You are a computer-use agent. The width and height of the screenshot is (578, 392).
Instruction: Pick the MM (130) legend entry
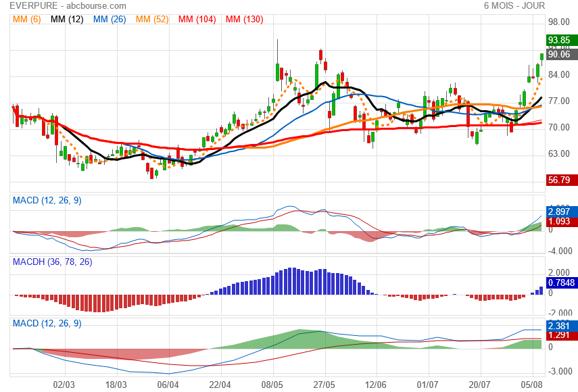[245, 19]
